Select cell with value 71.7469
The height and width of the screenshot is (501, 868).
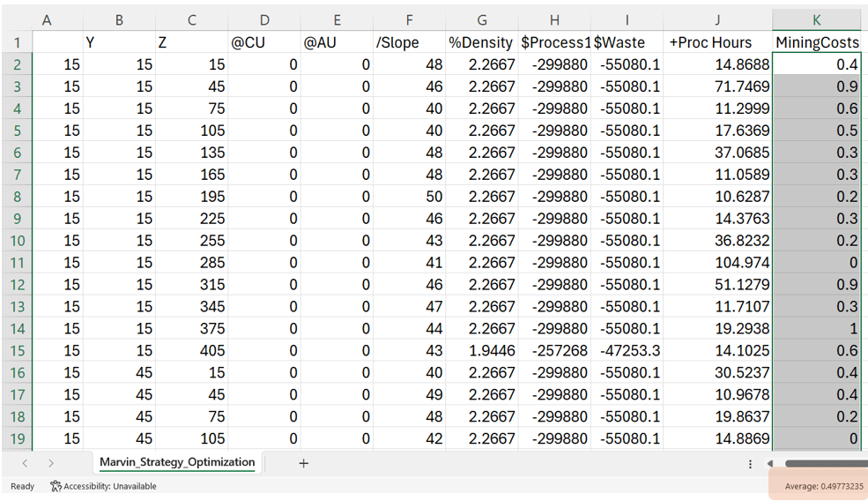717,86
